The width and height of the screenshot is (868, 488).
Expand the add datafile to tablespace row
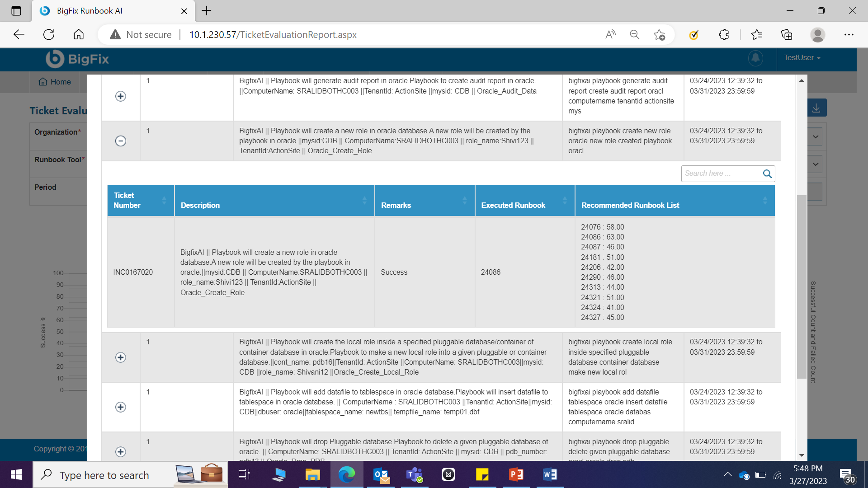click(x=121, y=407)
